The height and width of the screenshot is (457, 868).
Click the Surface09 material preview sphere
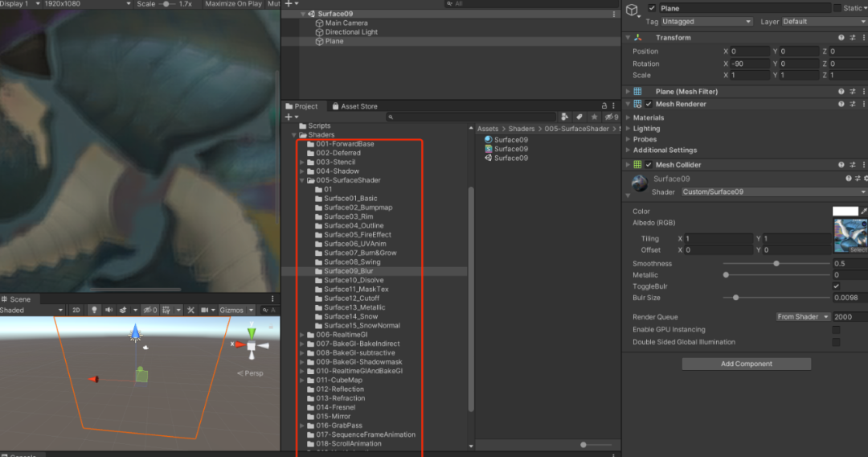(x=640, y=183)
